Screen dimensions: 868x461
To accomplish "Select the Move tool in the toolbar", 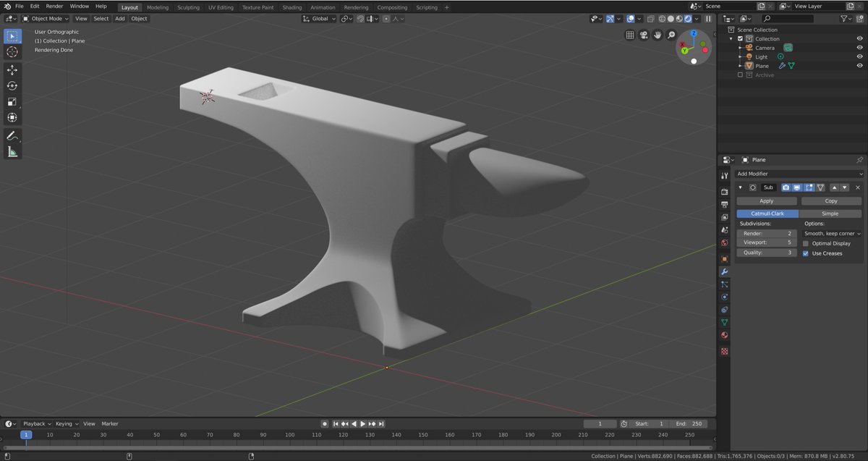I will pos(12,69).
